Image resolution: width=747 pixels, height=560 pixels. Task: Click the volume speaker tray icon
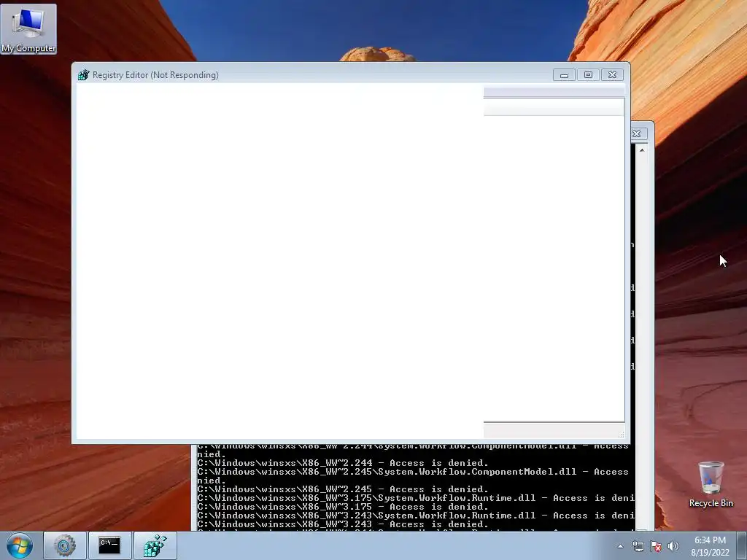click(x=673, y=546)
